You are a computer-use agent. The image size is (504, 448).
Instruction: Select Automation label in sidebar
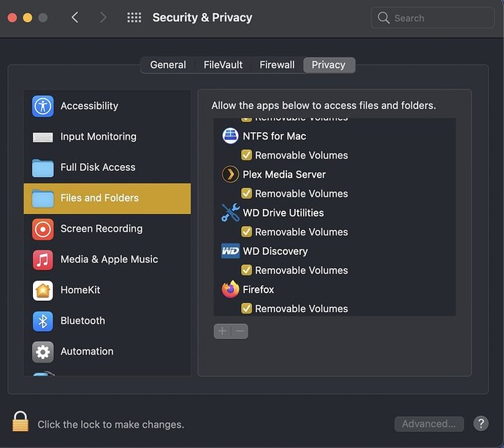(87, 352)
